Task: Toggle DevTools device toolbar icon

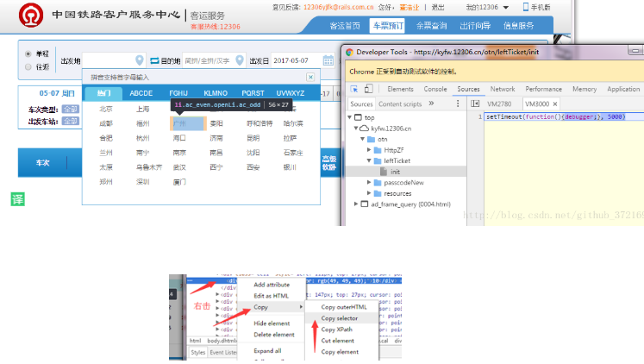Action: click(369, 89)
